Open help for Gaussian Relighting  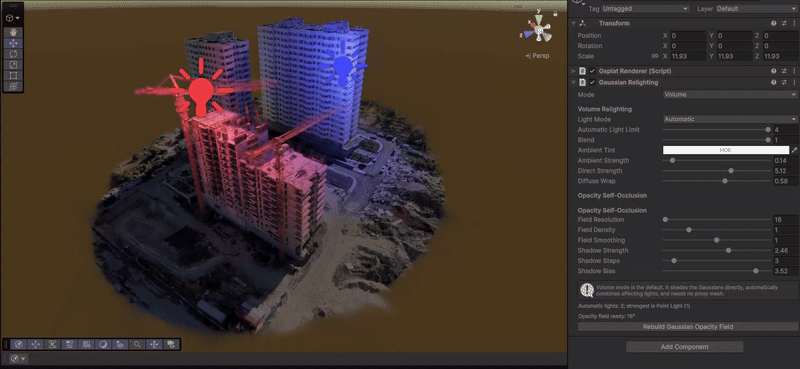(773, 82)
